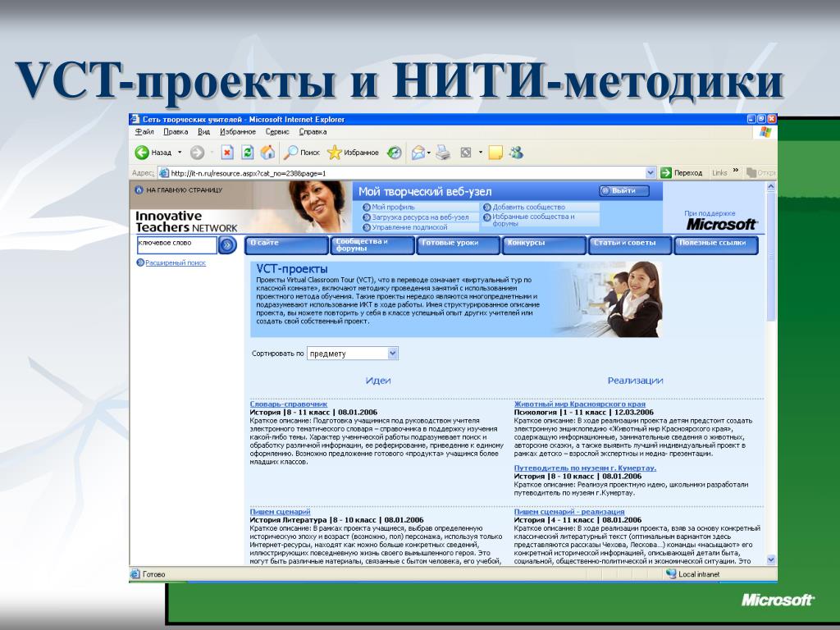Click the Готово status bar text
The width and height of the screenshot is (840, 630).
pyautogui.click(x=153, y=573)
